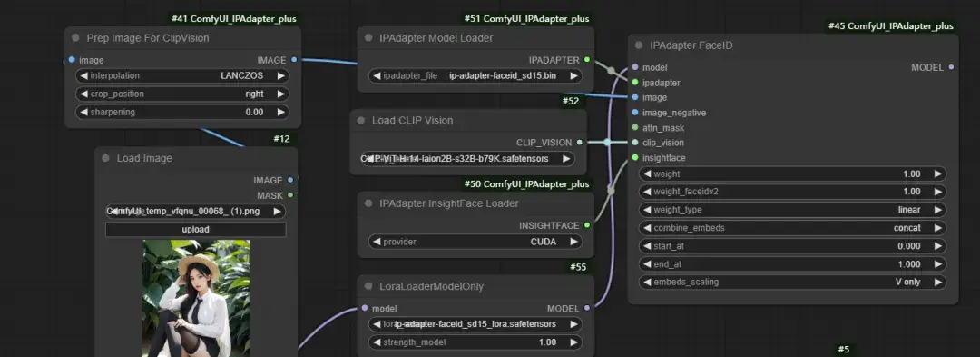Click the loaded image preview thumbnail
The width and height of the screenshot is (980, 357).
point(196,298)
